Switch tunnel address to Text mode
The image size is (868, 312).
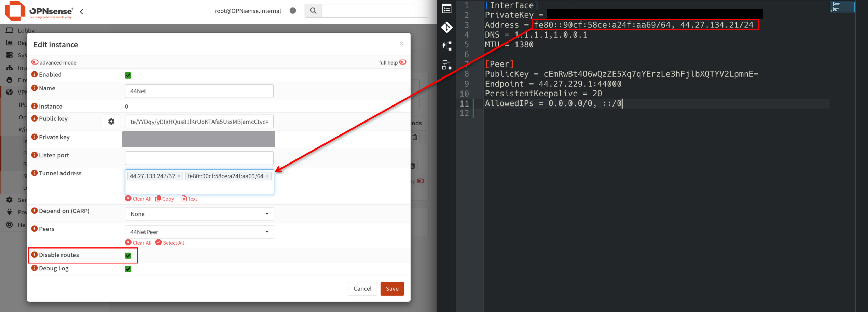pos(189,199)
